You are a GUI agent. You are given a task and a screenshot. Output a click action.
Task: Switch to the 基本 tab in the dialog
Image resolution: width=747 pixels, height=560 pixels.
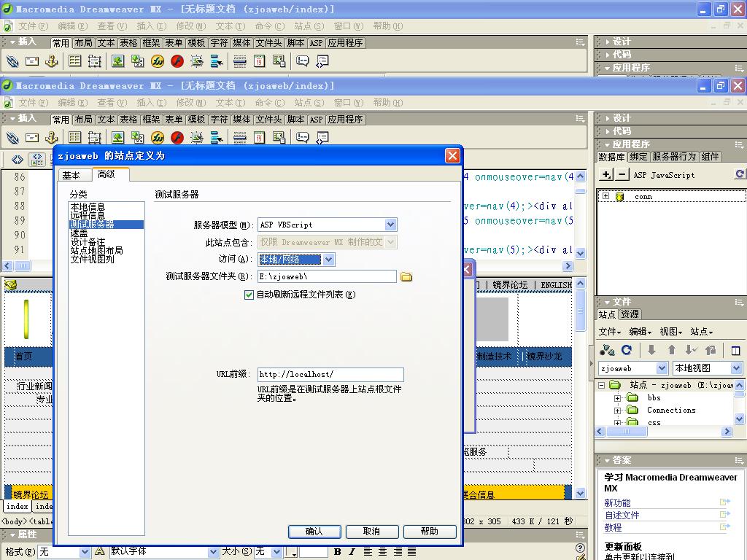71,175
